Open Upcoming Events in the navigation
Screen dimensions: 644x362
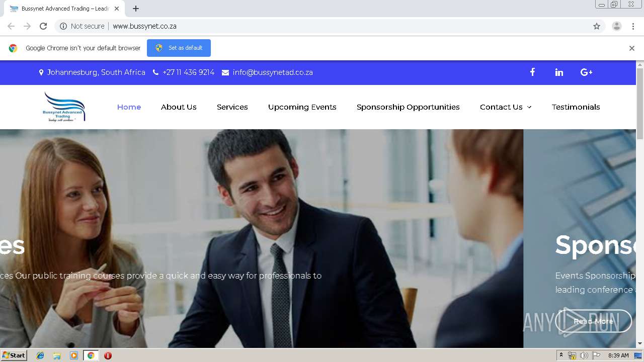(302, 107)
